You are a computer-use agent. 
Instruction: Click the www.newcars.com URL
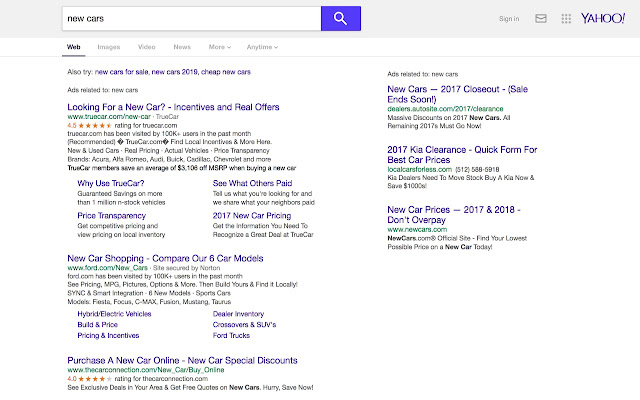point(417,229)
